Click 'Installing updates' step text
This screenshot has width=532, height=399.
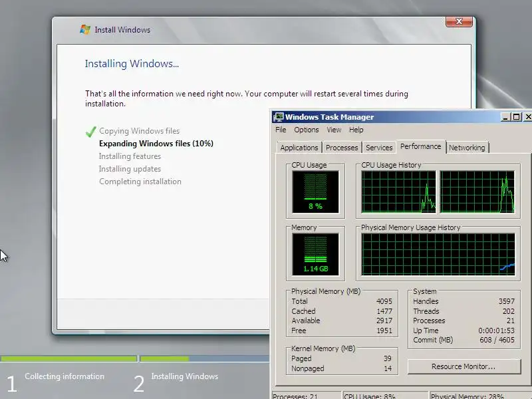tap(130, 169)
